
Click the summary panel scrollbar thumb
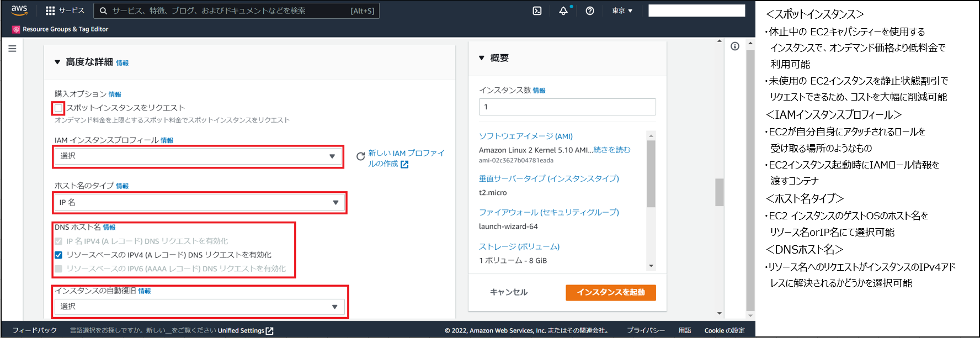click(x=651, y=174)
